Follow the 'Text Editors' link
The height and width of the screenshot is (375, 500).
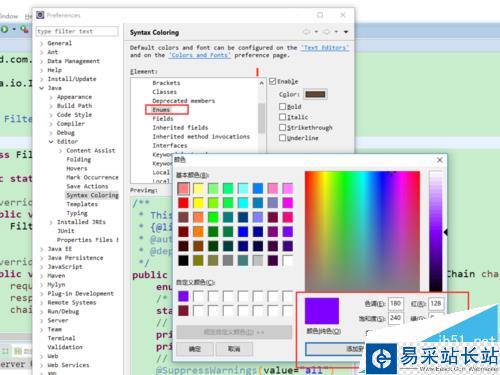[325, 48]
